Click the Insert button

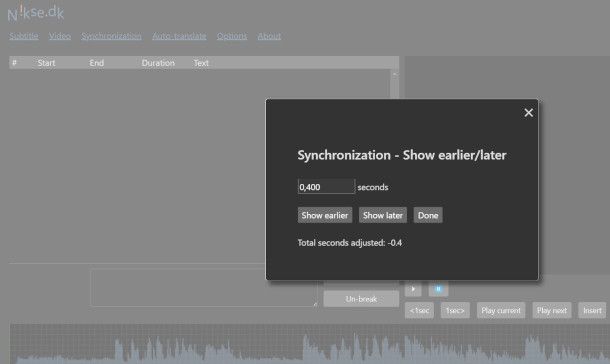[592, 310]
